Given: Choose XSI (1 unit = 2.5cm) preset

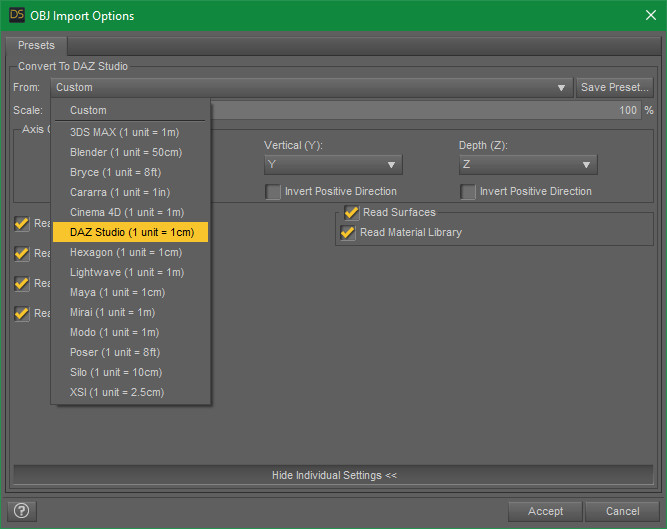Looking at the screenshot, I should tap(130, 392).
